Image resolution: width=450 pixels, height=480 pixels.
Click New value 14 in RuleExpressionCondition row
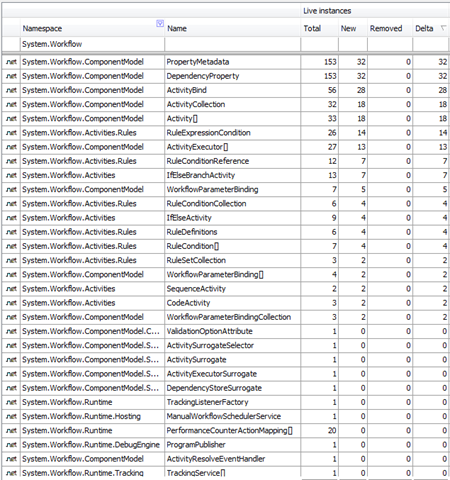(362, 133)
